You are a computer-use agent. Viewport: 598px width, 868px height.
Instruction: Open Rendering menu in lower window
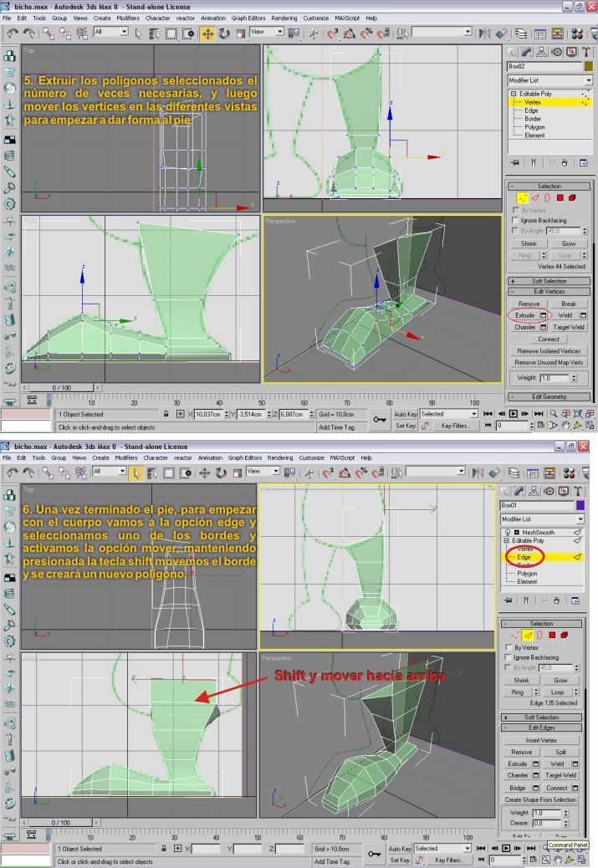[x=280, y=457]
